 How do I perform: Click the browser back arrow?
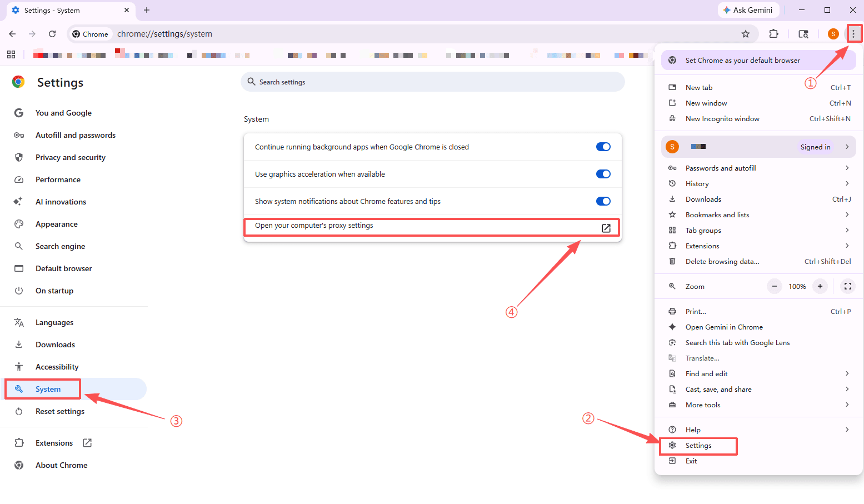click(12, 34)
